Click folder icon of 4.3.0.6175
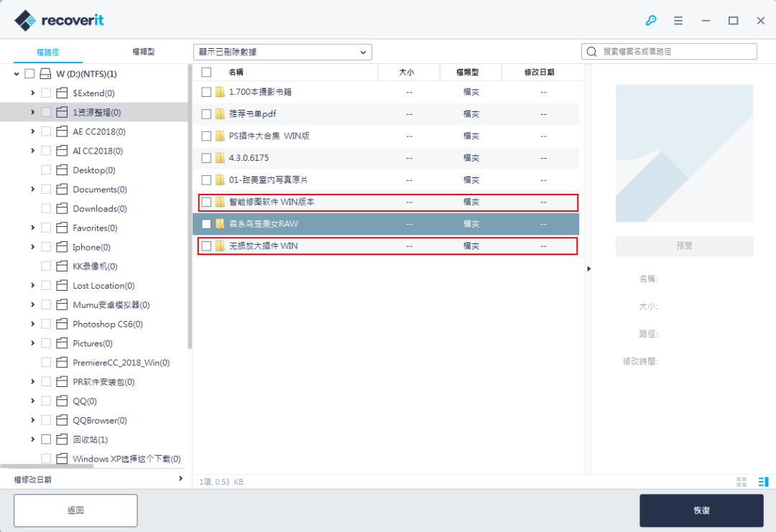Screen dimensions: 776x532 [221, 158]
